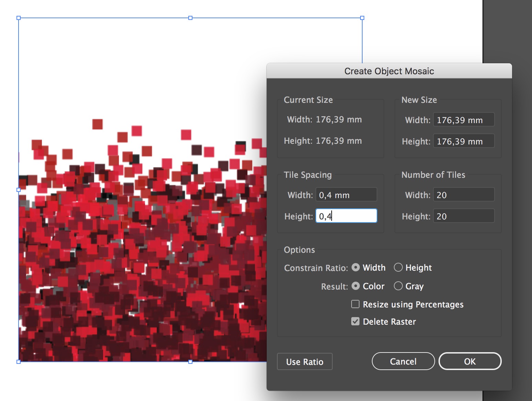Select the Color result option

356,286
